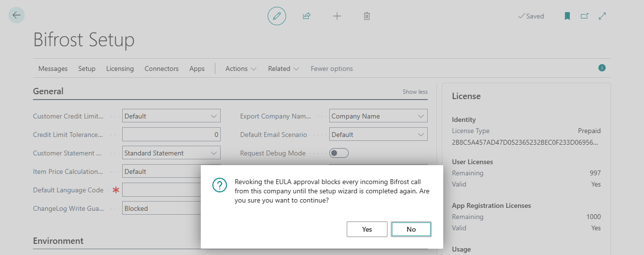This screenshot has height=255, width=644.
Task: Click the delete trash icon
Action: (367, 16)
